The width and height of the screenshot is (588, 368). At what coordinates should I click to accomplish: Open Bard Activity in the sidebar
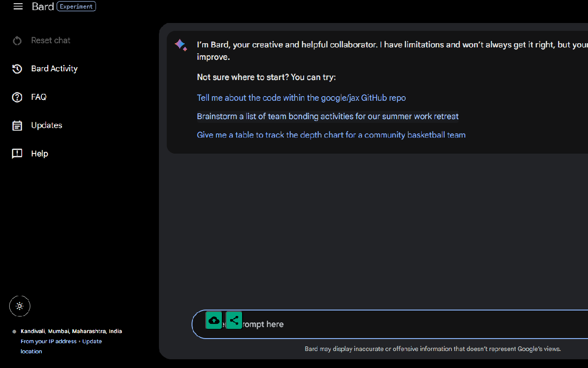[54, 69]
